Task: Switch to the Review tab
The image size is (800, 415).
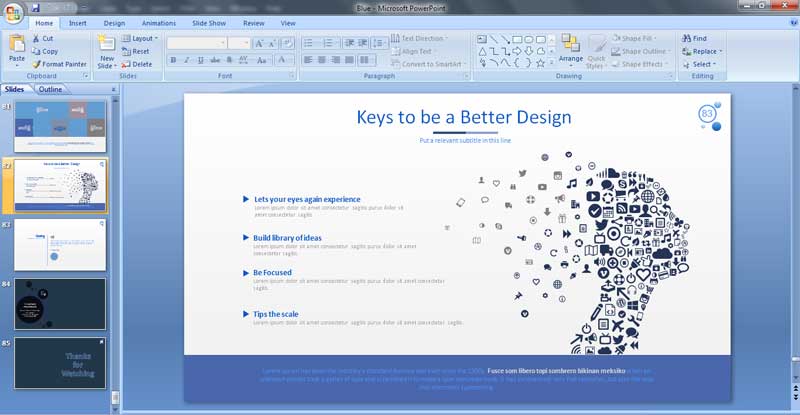Action: click(254, 23)
